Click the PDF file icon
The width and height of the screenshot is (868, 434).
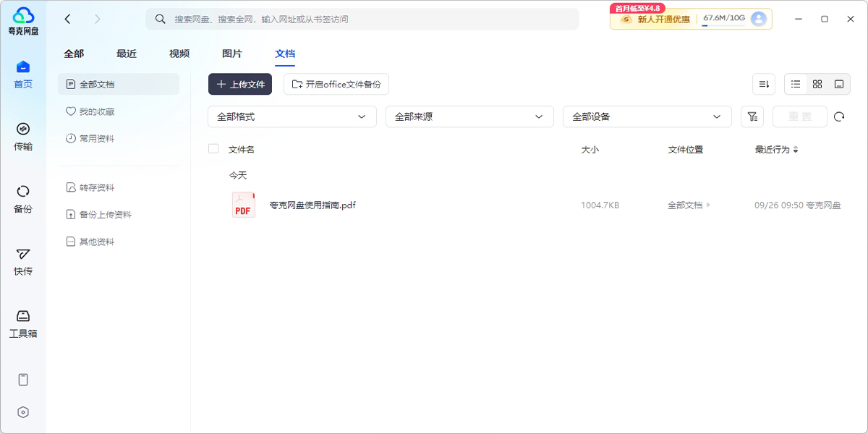243,205
